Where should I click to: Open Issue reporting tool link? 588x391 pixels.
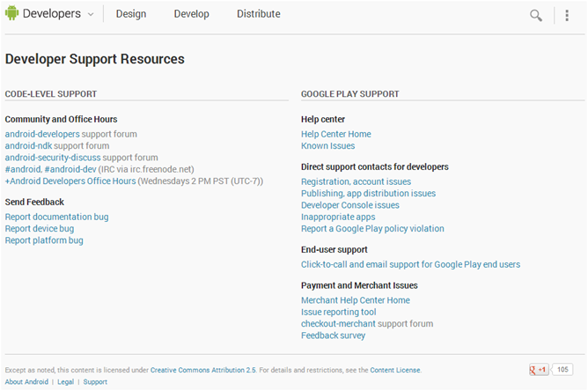pyautogui.click(x=339, y=312)
